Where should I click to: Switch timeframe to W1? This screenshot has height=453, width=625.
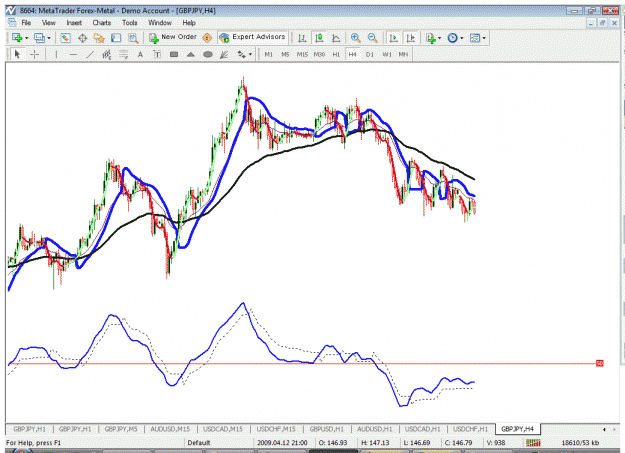pos(387,54)
